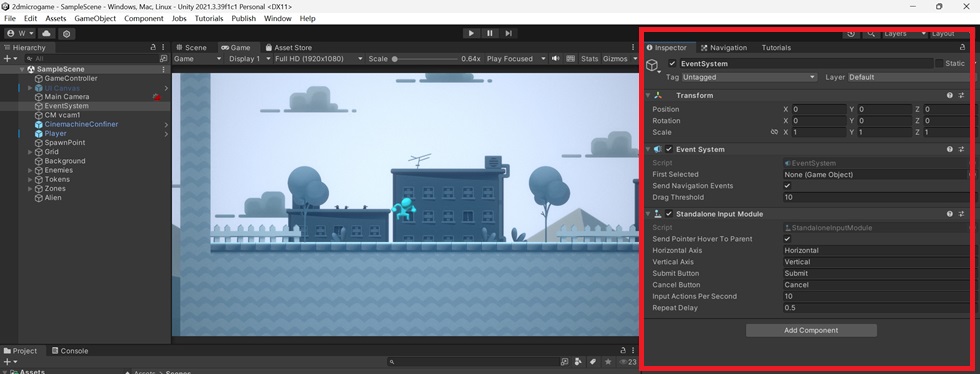
Task: Click the Play button in the toolbar
Action: [471, 33]
